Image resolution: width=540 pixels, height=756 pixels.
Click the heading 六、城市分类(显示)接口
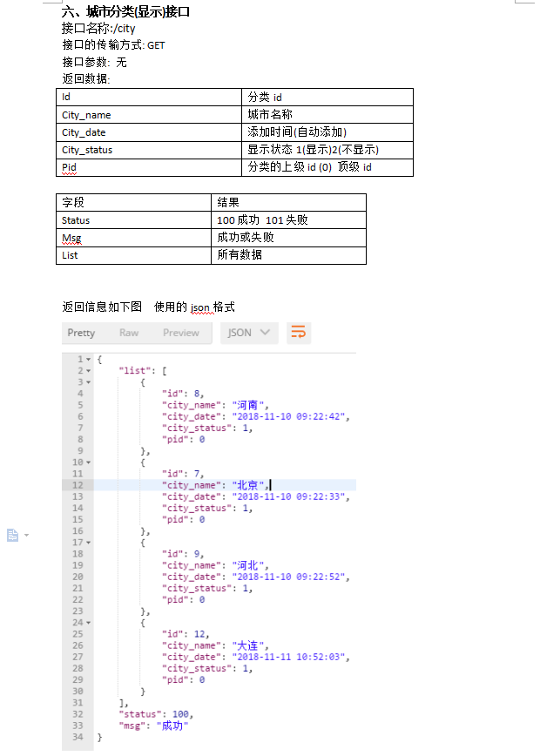click(125, 11)
